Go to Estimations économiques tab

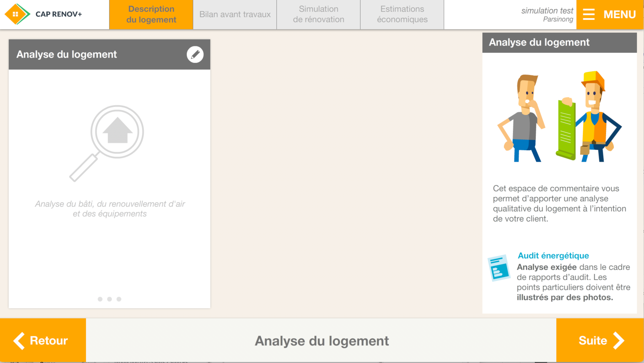pyautogui.click(x=402, y=14)
